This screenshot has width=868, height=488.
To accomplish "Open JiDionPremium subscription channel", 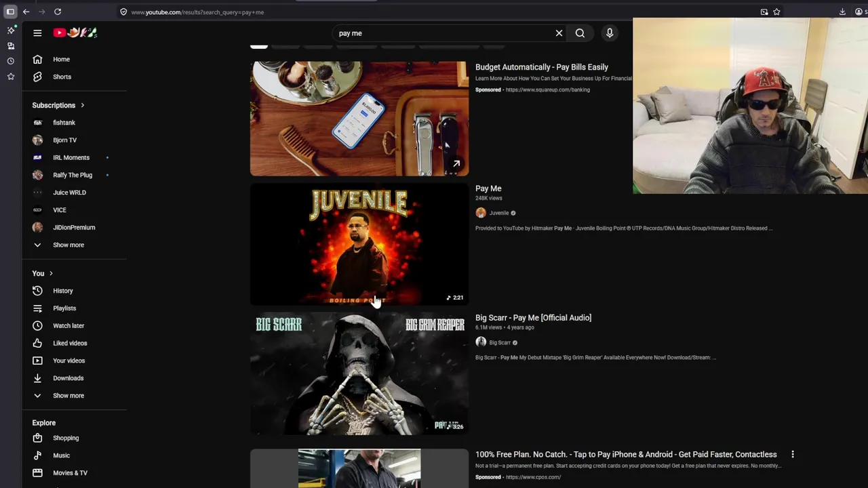I will coord(75,228).
